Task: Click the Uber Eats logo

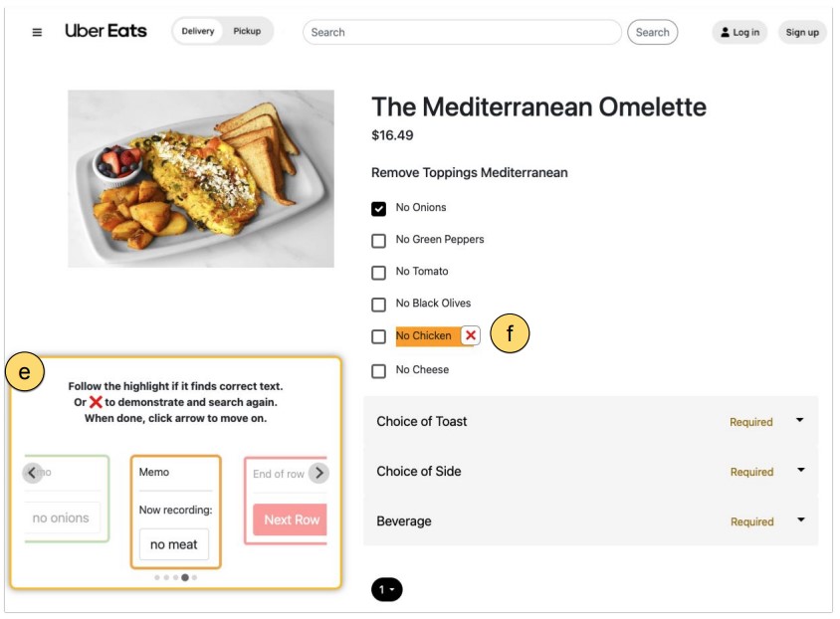Action: point(105,31)
